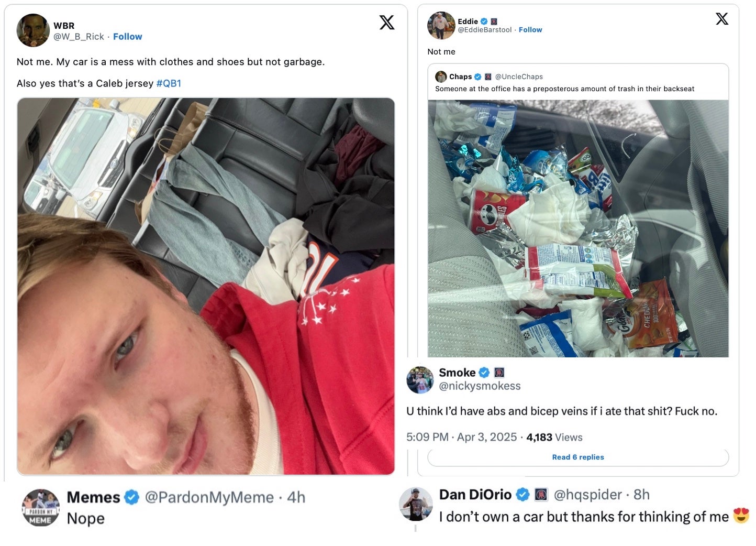This screenshot has width=756, height=546.
Task: Open Eddie's profile avatar
Action: click(x=441, y=25)
